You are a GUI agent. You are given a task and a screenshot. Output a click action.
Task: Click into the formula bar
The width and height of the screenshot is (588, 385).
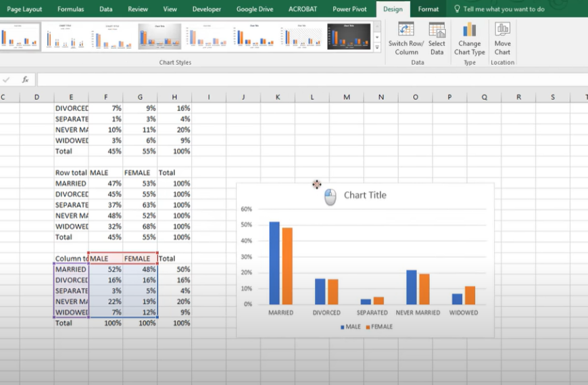click(x=312, y=80)
